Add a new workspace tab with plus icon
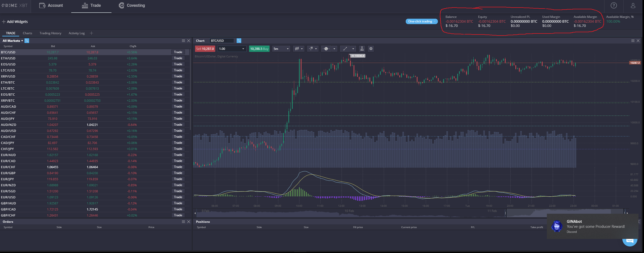 91,33
